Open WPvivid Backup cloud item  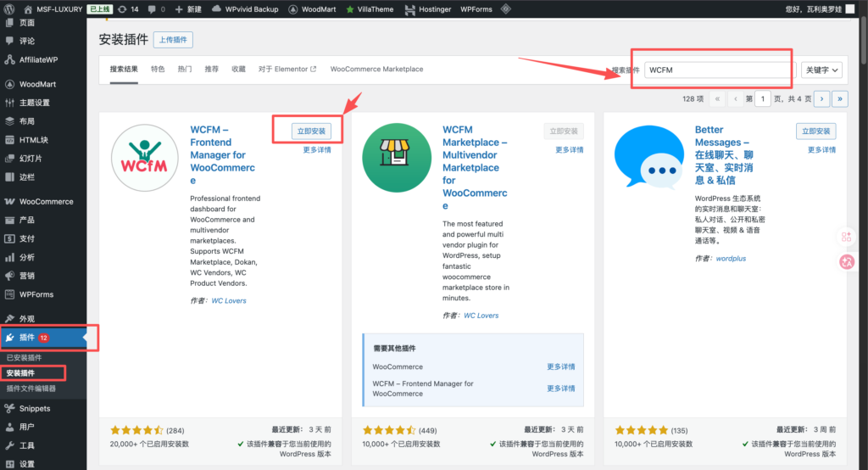(x=245, y=8)
